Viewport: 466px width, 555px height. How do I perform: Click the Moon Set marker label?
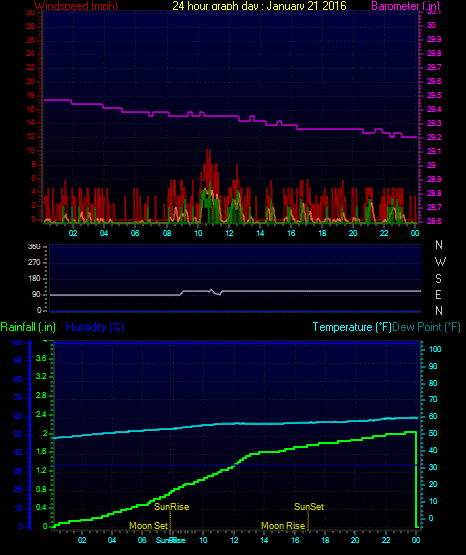(148, 526)
